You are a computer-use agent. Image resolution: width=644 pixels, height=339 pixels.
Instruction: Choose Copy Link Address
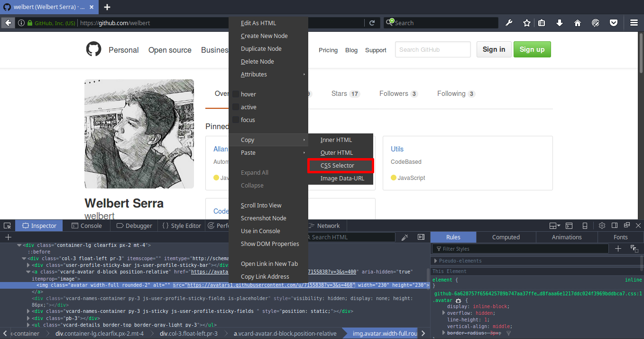(268, 276)
